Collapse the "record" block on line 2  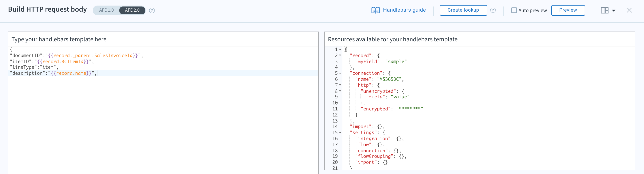340,55
